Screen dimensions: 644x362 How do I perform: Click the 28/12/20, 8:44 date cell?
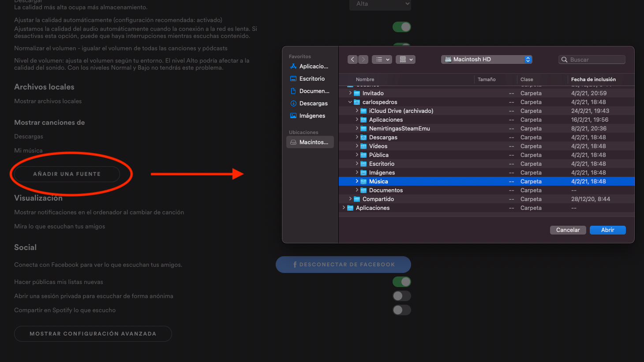coord(591,199)
